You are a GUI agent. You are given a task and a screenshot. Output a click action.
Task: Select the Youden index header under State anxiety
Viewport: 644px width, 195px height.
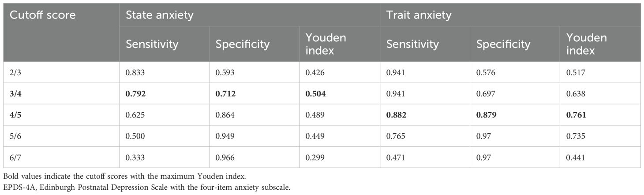[x=326, y=44]
